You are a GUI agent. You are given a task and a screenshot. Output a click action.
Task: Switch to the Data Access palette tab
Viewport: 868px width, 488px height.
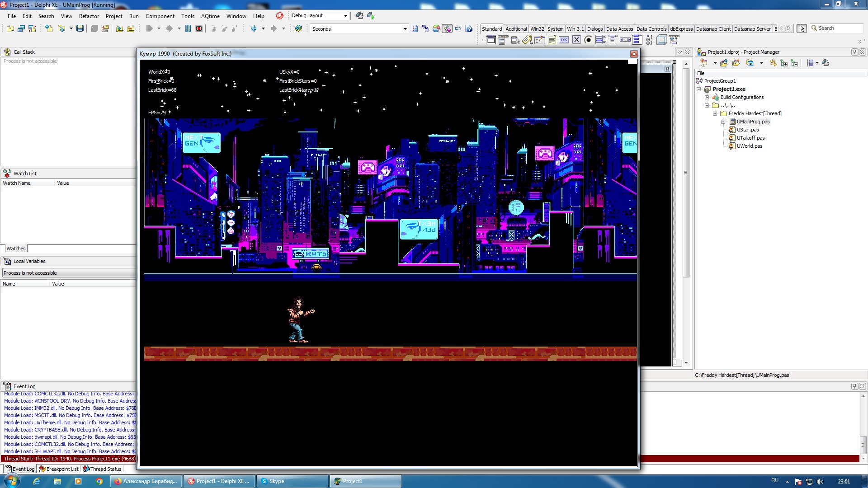[x=619, y=29]
